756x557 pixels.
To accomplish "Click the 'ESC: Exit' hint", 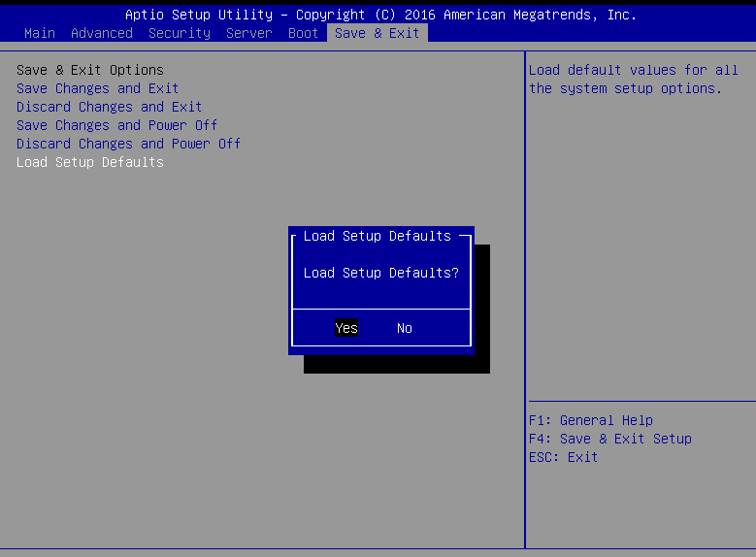I will point(563,457).
